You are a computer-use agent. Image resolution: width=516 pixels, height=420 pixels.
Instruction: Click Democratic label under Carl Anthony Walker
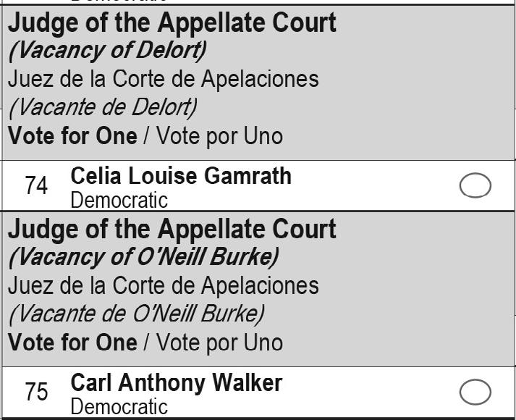coord(119,406)
